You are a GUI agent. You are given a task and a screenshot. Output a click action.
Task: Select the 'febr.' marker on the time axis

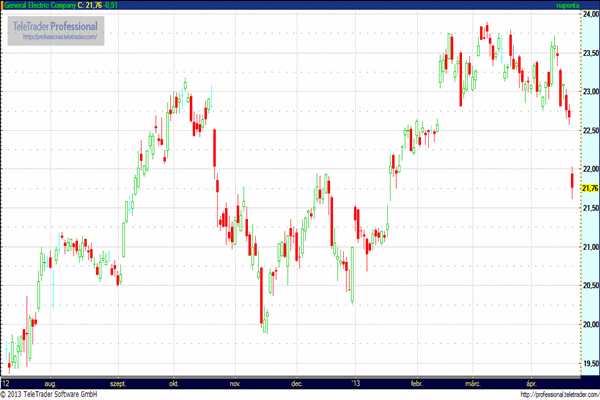click(x=418, y=382)
